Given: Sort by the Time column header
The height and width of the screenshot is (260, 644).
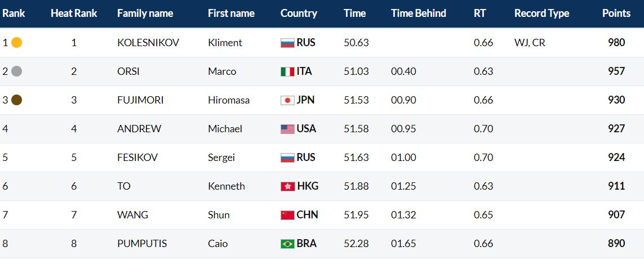Looking at the screenshot, I should pos(355,13).
